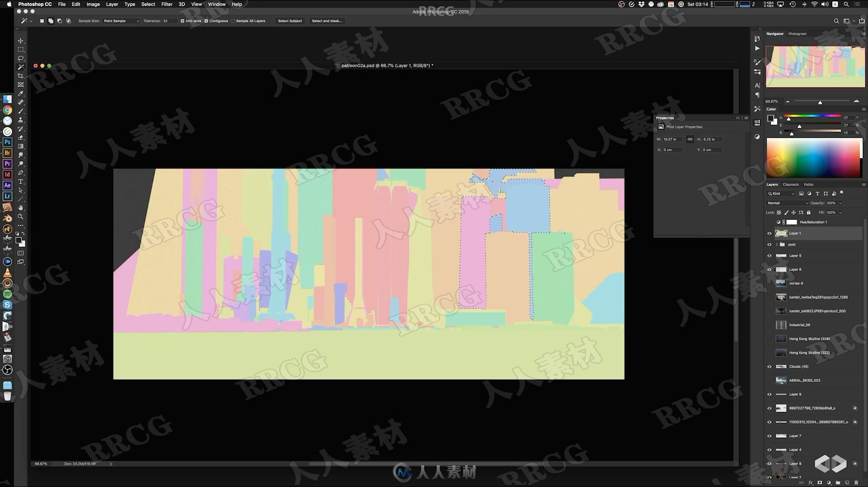Open the Kind layer filter dropdown
Viewport: 868px width, 487px height.
point(781,193)
